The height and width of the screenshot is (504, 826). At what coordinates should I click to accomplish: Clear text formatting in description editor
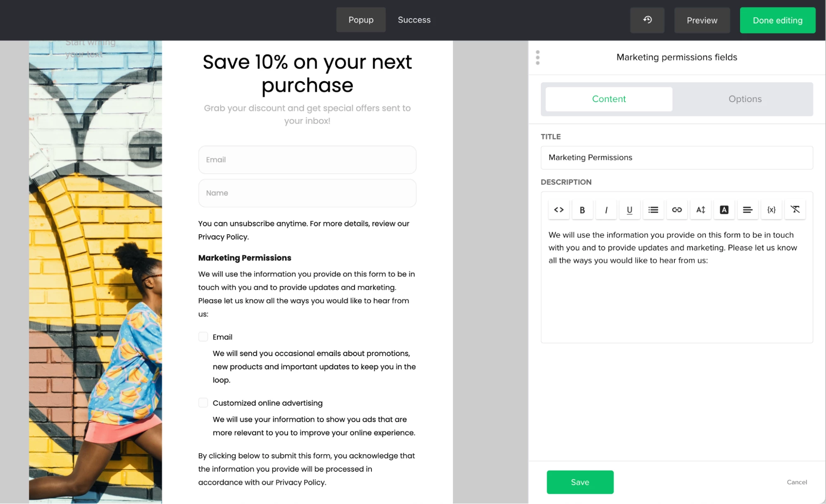(795, 210)
